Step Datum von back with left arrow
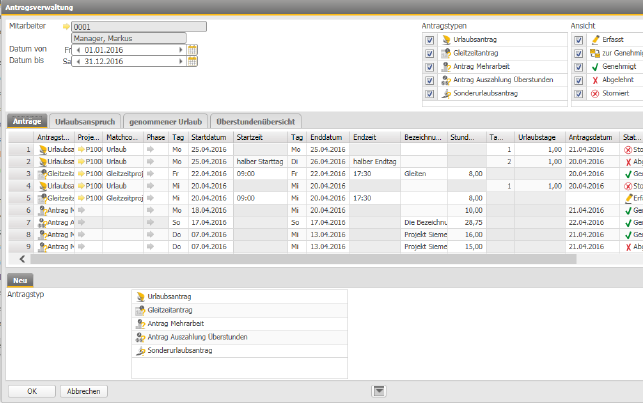Viewport: 643px width, 404px height. pyautogui.click(x=79, y=49)
